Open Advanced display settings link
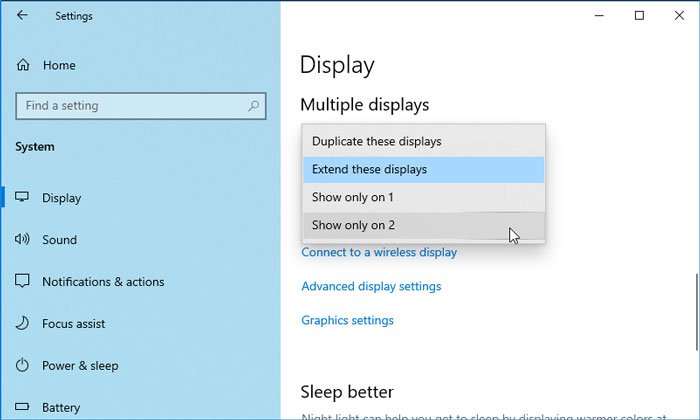 coord(371,286)
